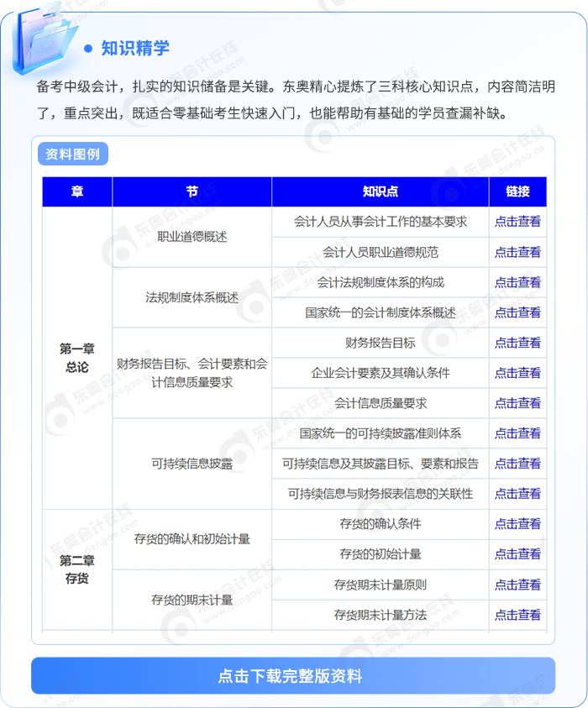The height and width of the screenshot is (708, 588).
Task: Select the 第二章 存货 chapter cell
Action: 77,569
